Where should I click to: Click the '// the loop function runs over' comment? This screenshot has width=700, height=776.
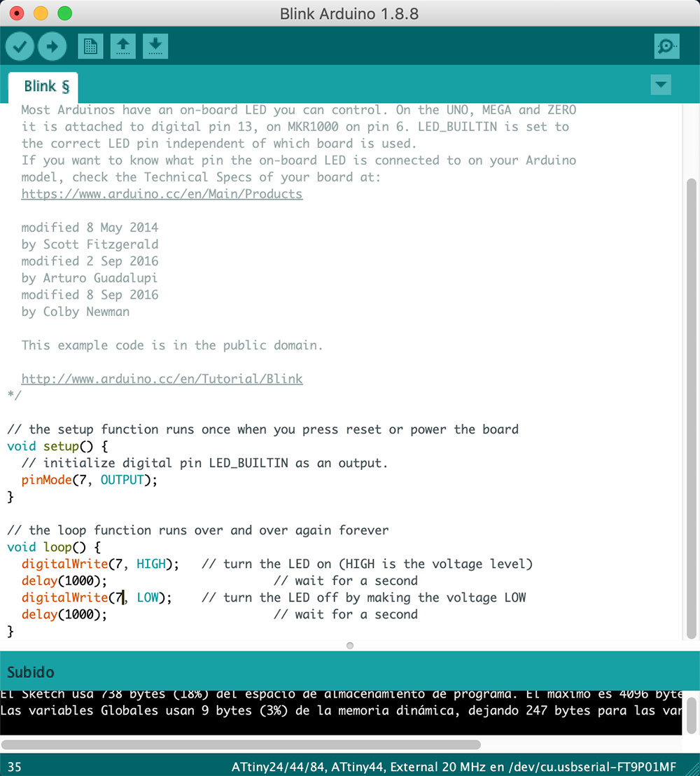198,531
